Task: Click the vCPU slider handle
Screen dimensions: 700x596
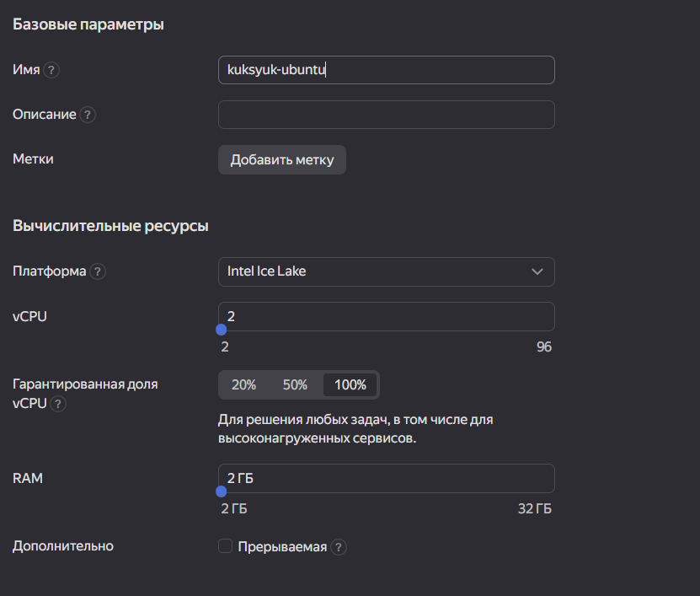Action: click(222, 330)
